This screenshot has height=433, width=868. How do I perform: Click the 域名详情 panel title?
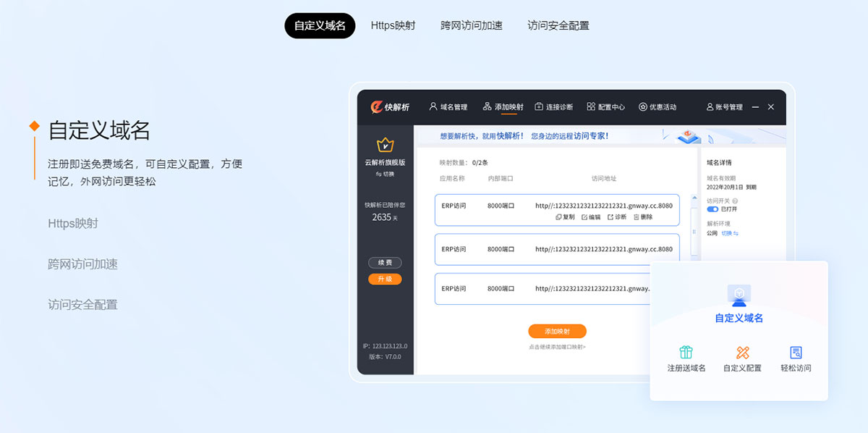click(x=719, y=162)
